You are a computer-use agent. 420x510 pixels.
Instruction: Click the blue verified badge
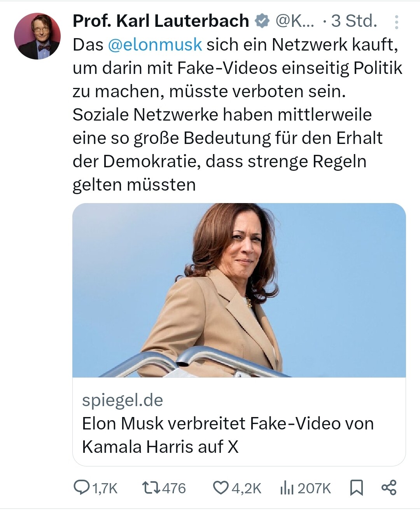tap(262, 21)
